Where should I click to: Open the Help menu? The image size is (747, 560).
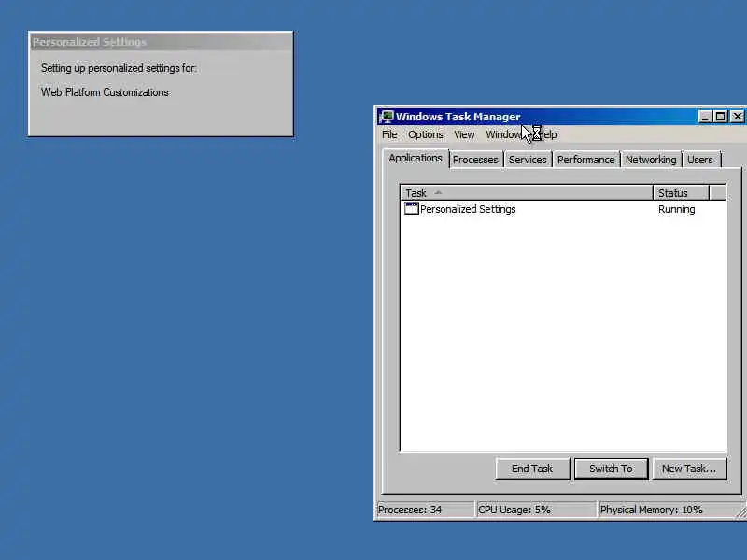coord(548,134)
